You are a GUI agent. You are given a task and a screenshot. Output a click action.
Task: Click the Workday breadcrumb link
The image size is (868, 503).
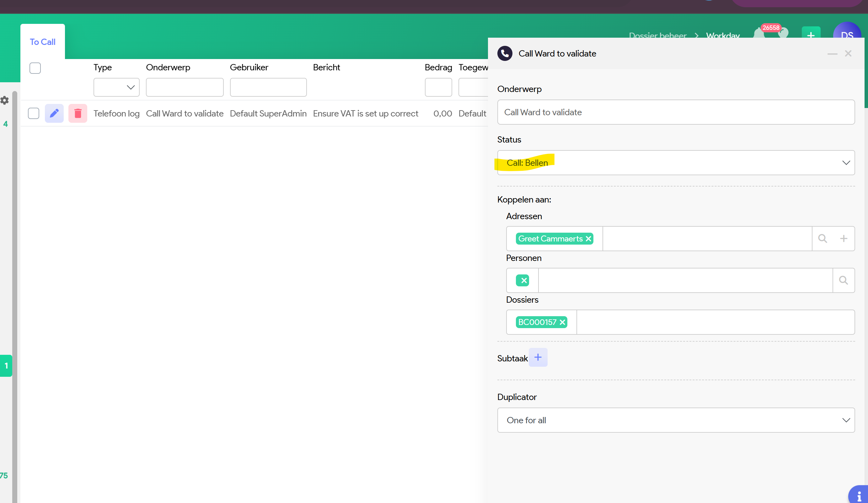point(723,35)
